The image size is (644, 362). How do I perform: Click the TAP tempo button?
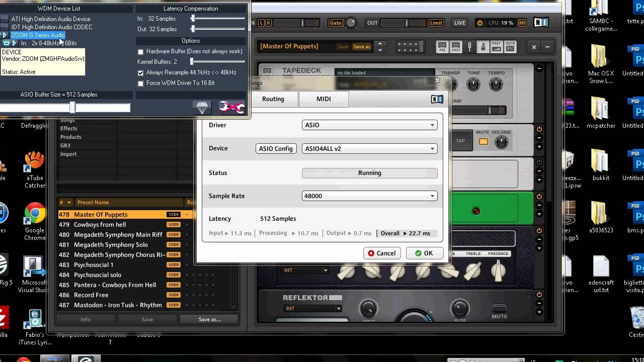[460, 141]
